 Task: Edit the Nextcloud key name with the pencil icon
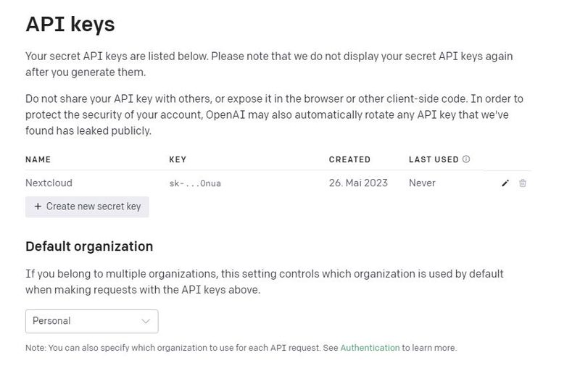(505, 183)
